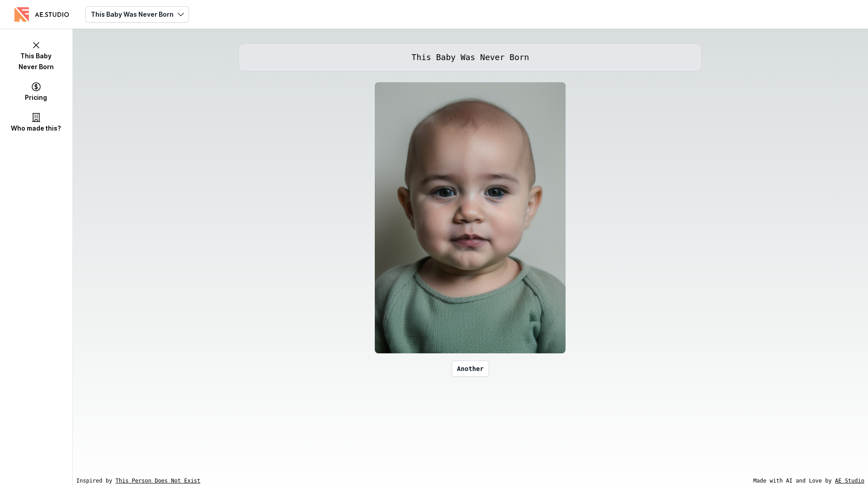Open Who made this? sidebar label

36,128
